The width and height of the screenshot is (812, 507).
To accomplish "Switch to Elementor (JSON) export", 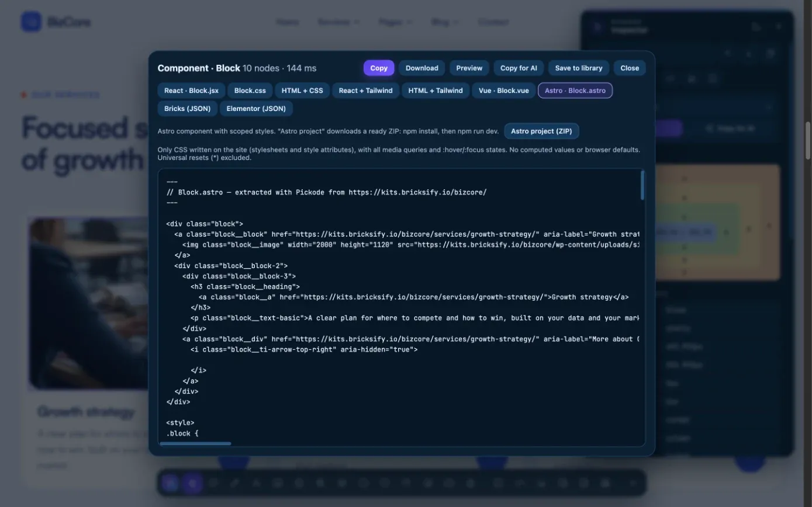I will (256, 109).
